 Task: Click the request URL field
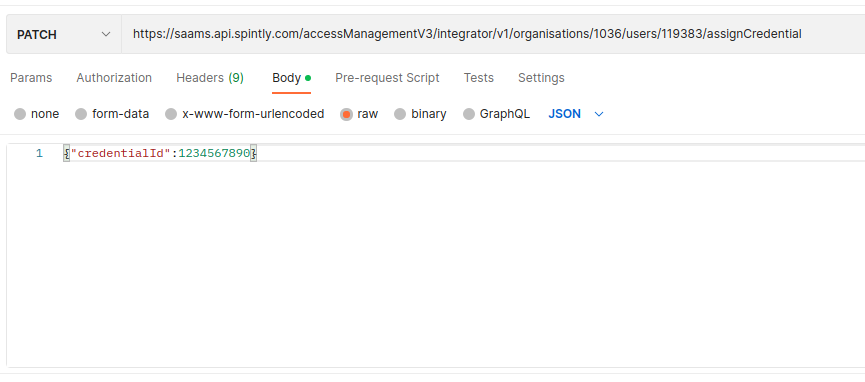(493, 34)
